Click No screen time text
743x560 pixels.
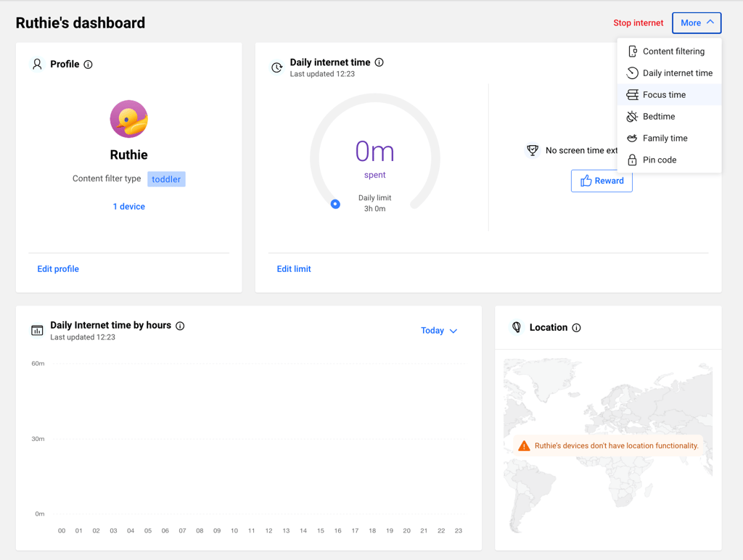click(x=581, y=150)
